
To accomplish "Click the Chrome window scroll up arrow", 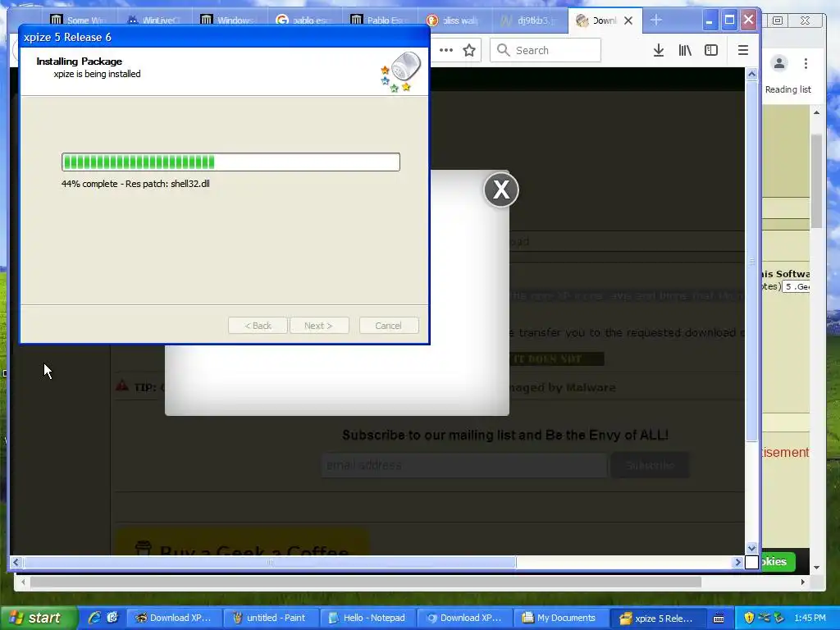I will coord(816,112).
